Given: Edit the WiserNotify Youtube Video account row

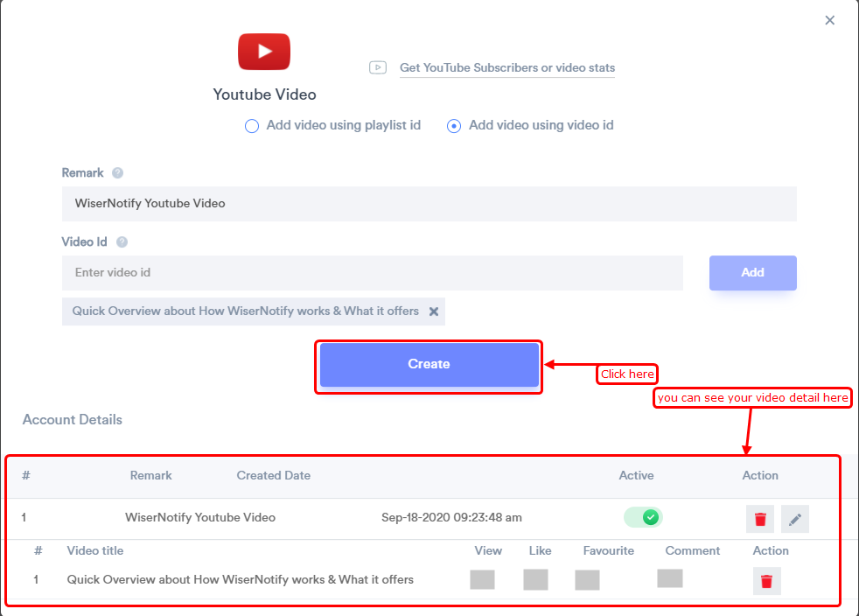Looking at the screenshot, I should tap(795, 519).
